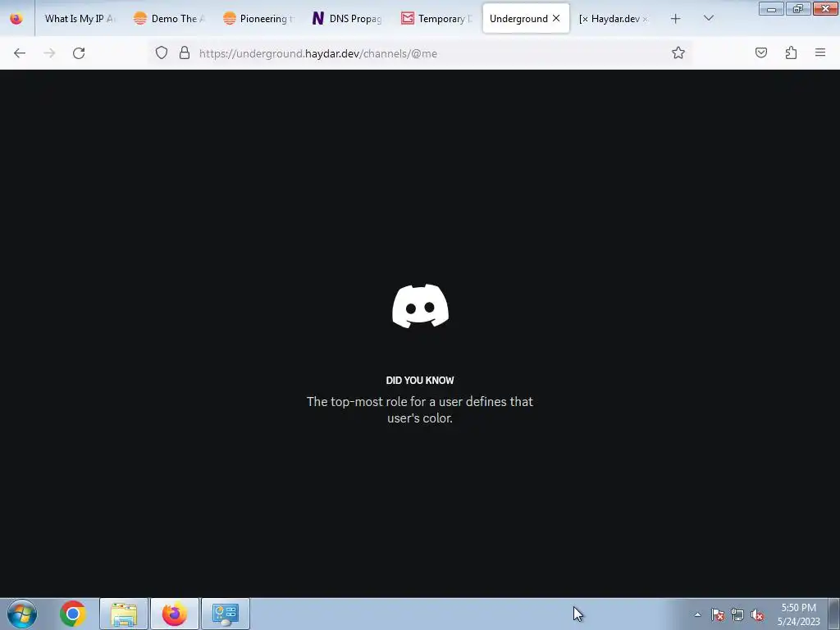This screenshot has width=840, height=630.
Task: Close the Underground tab
Action: pyautogui.click(x=557, y=18)
